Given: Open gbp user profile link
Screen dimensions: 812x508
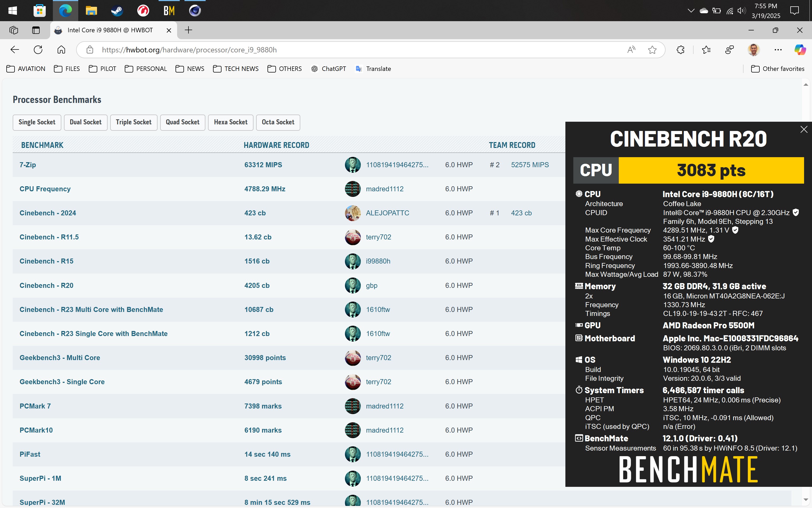Looking at the screenshot, I should click(x=371, y=285).
